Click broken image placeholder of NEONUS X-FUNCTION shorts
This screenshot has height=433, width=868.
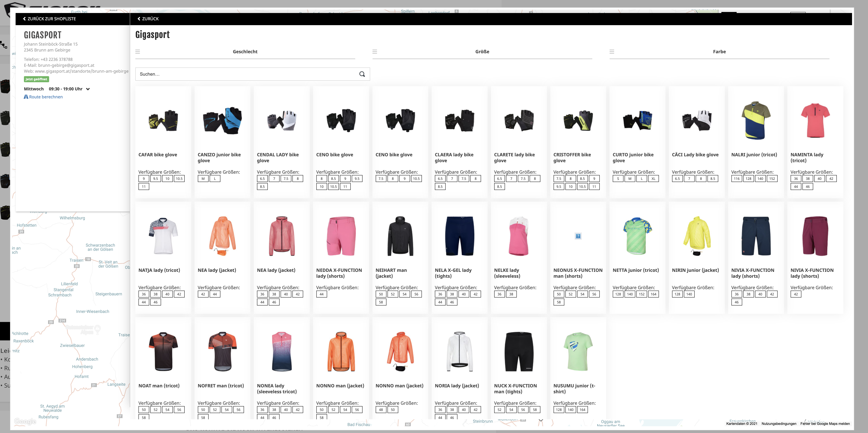pos(578,236)
